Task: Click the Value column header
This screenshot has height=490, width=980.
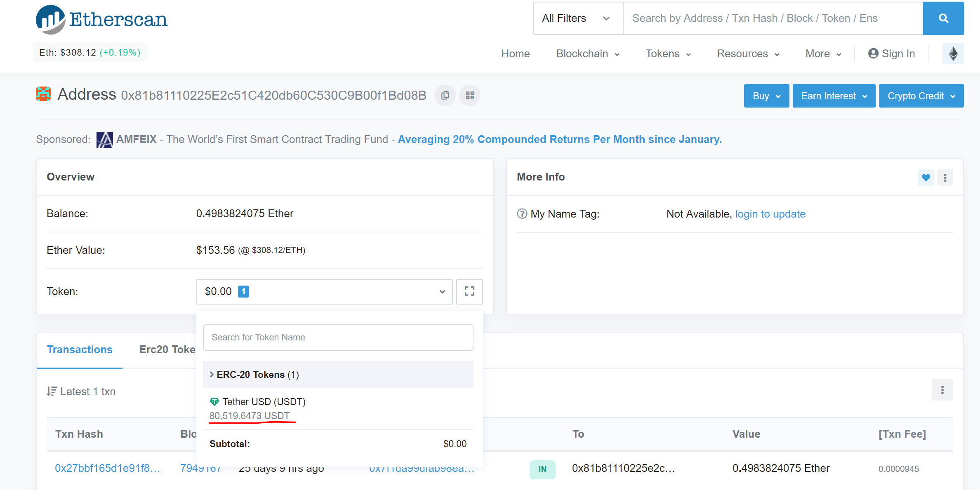Action: tap(746, 434)
